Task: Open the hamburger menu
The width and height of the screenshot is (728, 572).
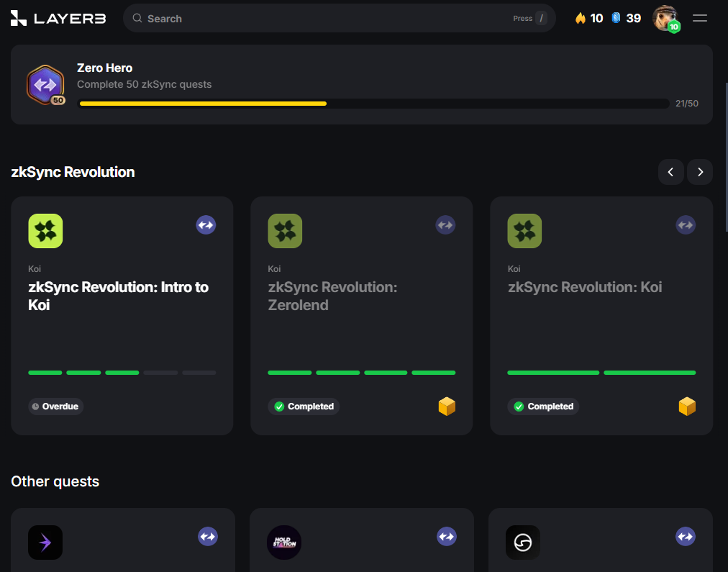Action: [700, 18]
